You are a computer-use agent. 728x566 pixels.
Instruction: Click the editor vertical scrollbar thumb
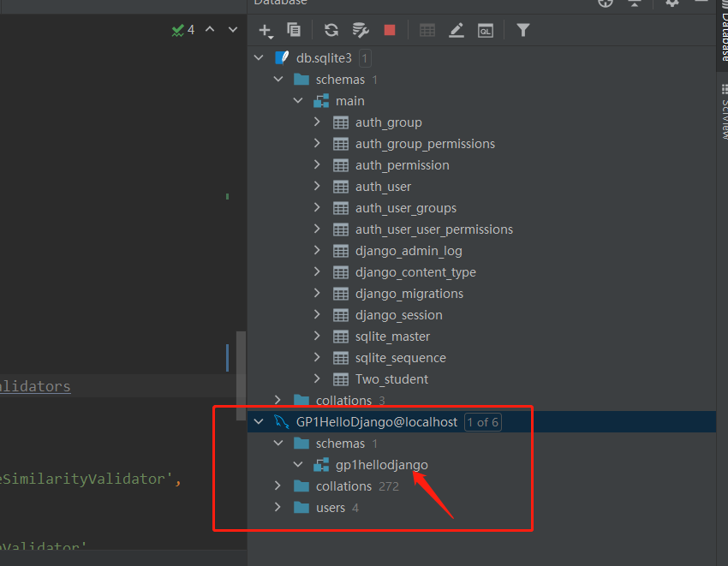(x=241, y=376)
